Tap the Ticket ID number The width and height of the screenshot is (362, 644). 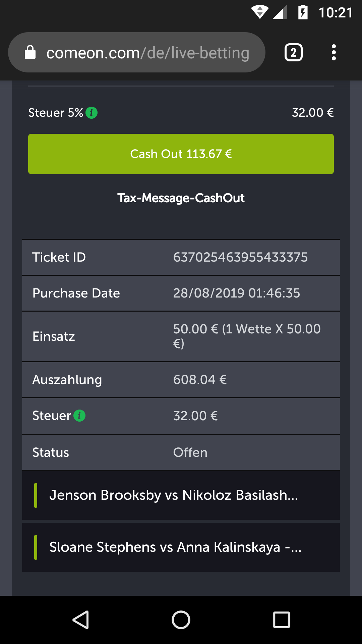coord(240,257)
